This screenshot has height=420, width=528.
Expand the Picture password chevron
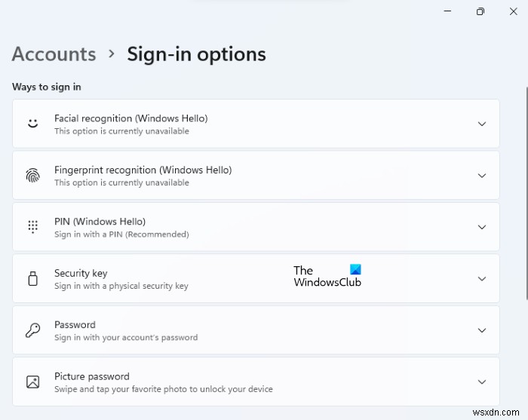point(482,382)
